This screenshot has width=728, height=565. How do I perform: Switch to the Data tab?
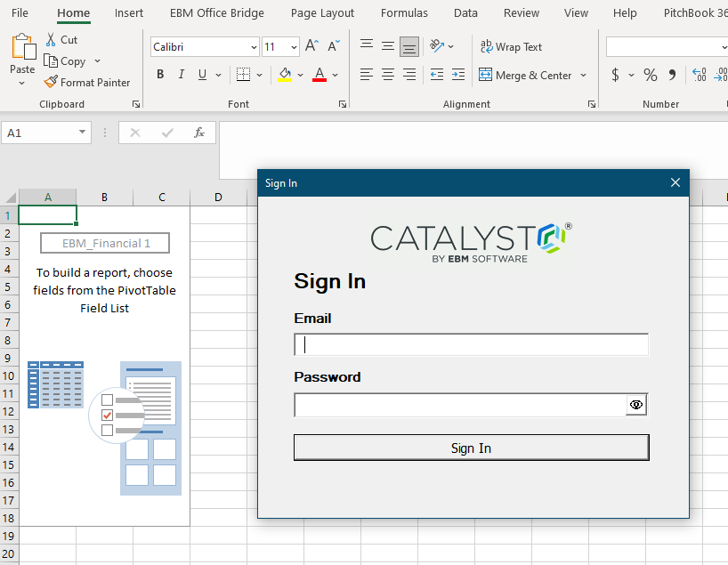click(465, 13)
